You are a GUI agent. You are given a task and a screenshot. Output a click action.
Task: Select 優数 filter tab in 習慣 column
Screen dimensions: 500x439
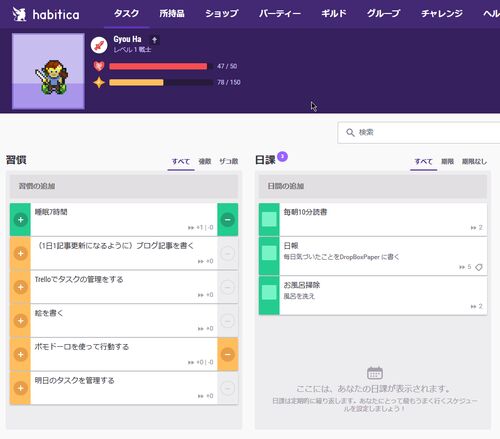coord(205,162)
